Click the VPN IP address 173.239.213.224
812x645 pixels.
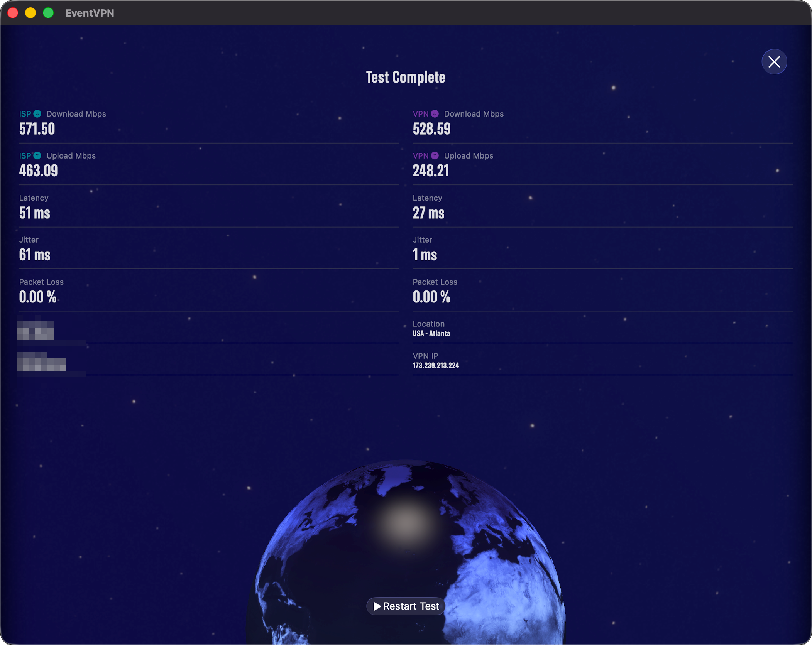click(x=436, y=365)
